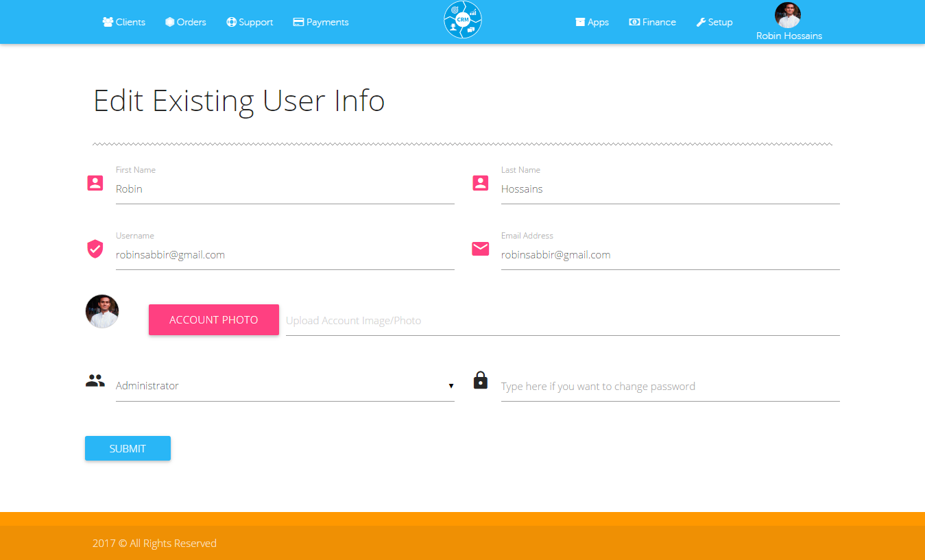Click the Setup wrench icon
925x560 pixels.
(700, 21)
